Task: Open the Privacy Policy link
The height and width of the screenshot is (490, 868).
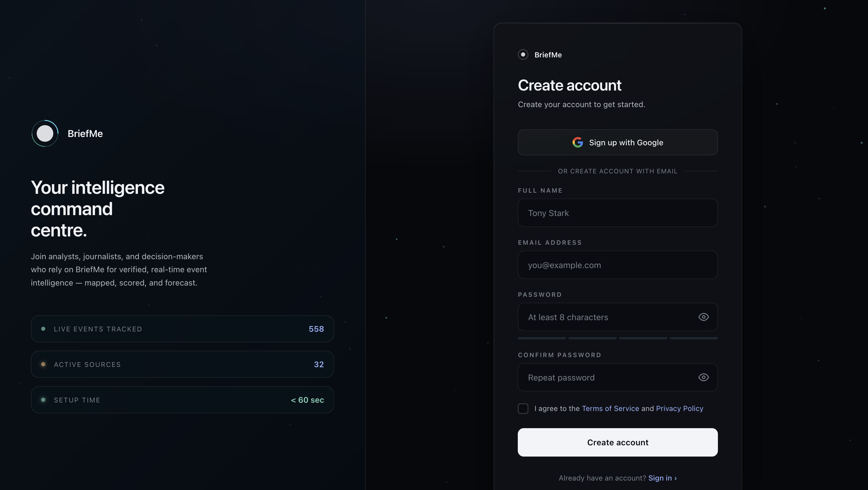Action: 680,409
